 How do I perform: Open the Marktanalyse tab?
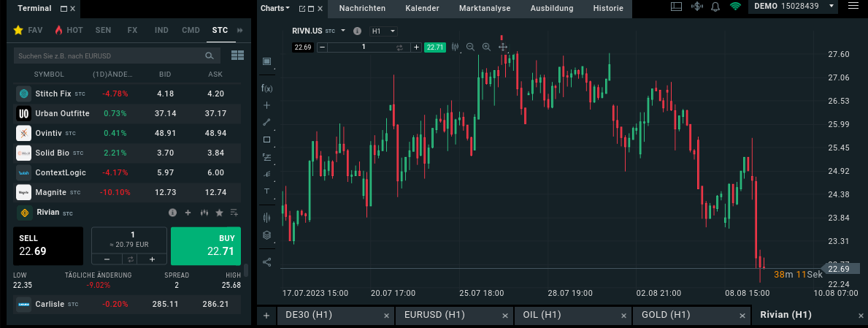[485, 8]
